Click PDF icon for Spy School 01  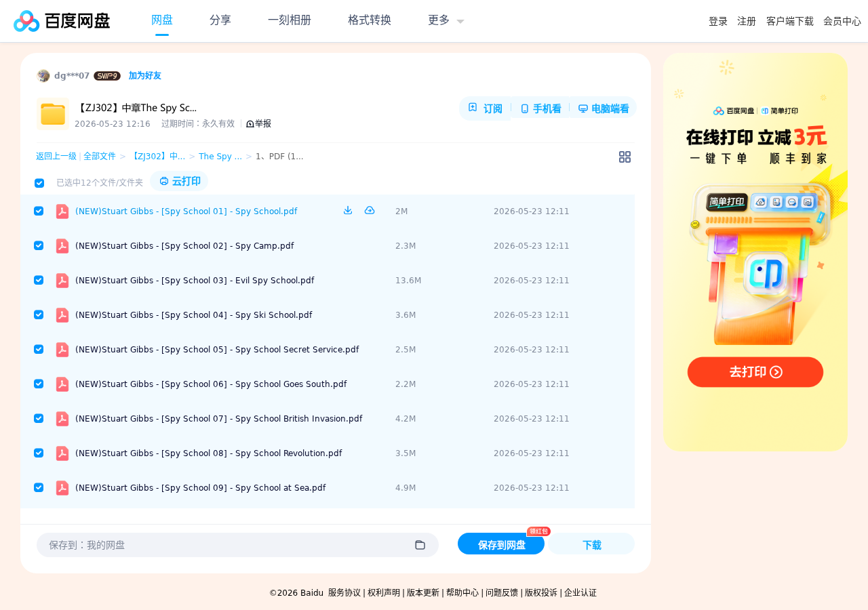[62, 211]
